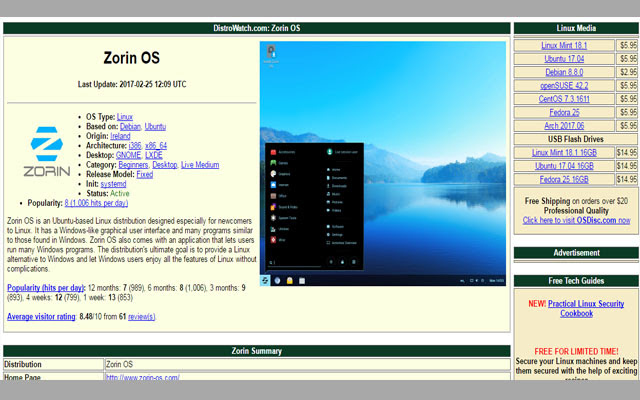Click the Free Shipping on orders over $20 text
640x400 pixels.
coord(576,201)
